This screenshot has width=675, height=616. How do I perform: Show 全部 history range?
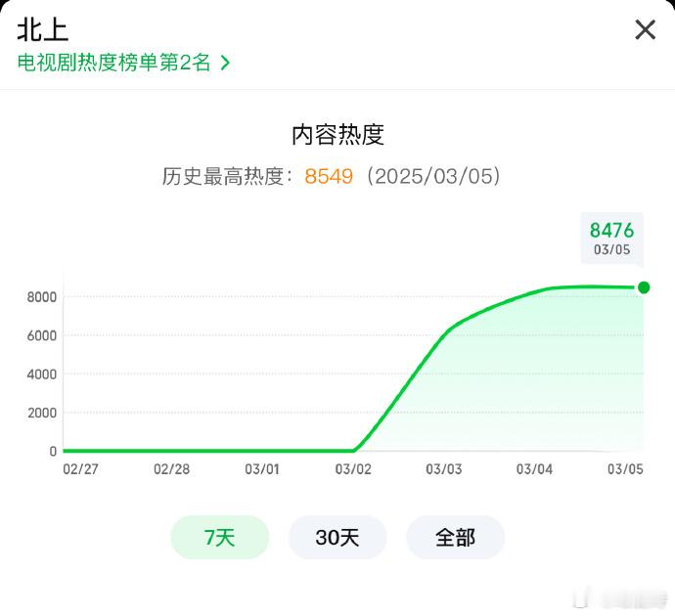click(456, 537)
